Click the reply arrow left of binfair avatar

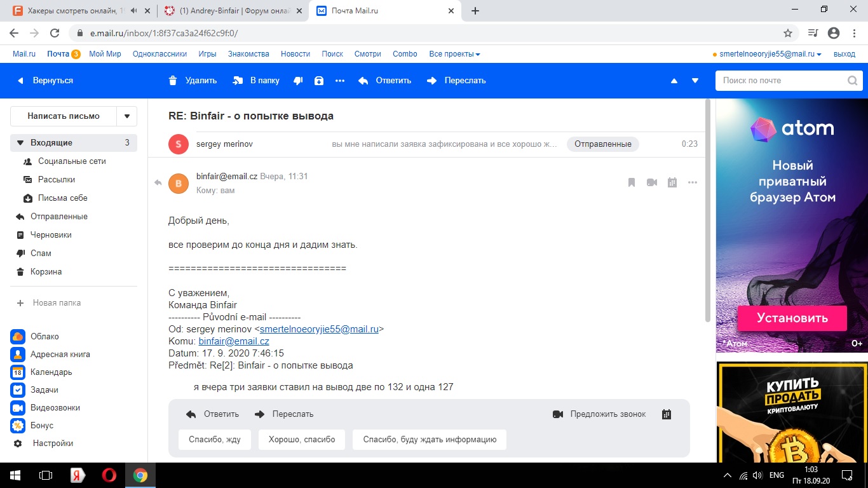(158, 183)
